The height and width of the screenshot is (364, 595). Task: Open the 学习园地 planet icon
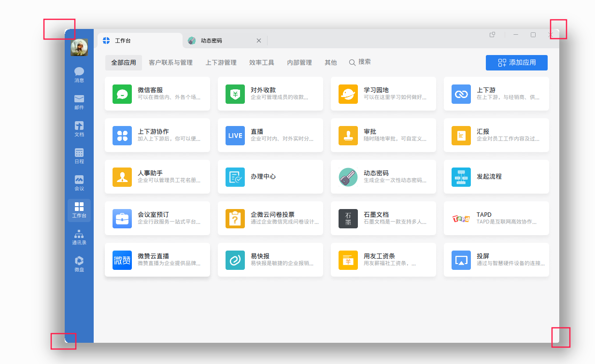tap(348, 94)
